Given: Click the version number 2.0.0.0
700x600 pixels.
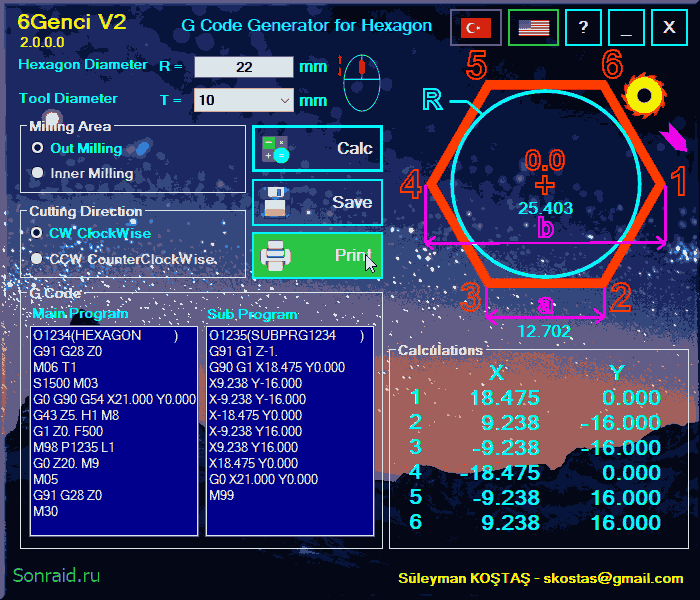Looking at the screenshot, I should [x=42, y=42].
